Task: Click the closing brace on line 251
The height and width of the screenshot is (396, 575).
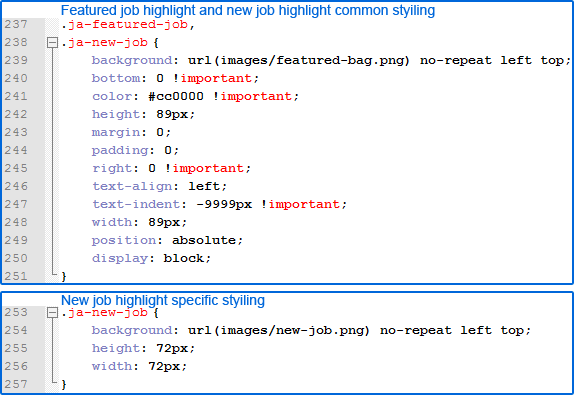Action: tap(64, 276)
